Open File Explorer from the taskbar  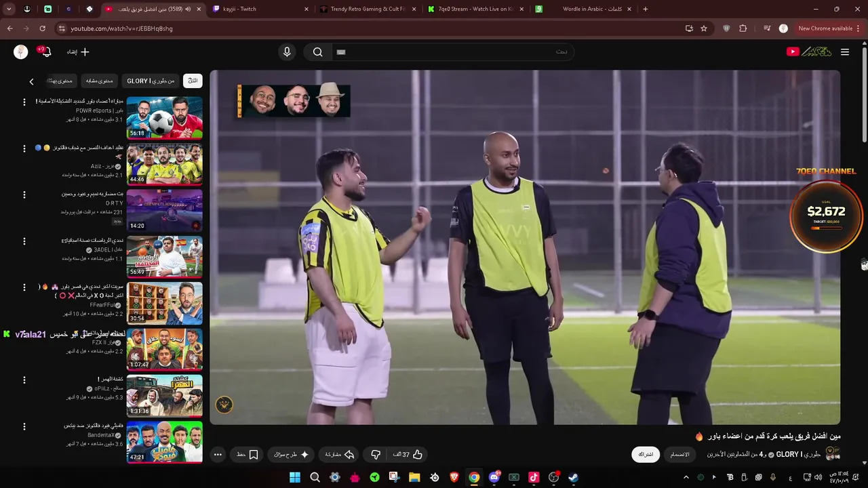pyautogui.click(x=414, y=477)
